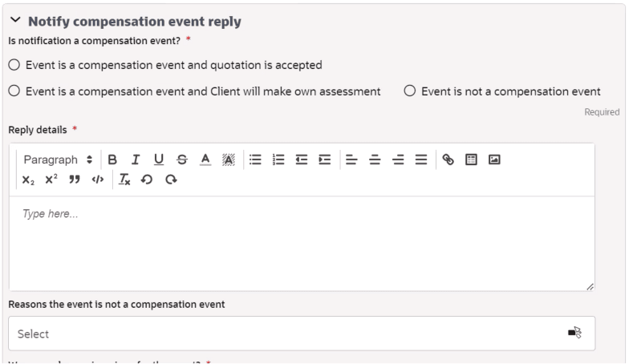Open the font color picker
Viewport: 629px width, 364px height.
pos(205,160)
